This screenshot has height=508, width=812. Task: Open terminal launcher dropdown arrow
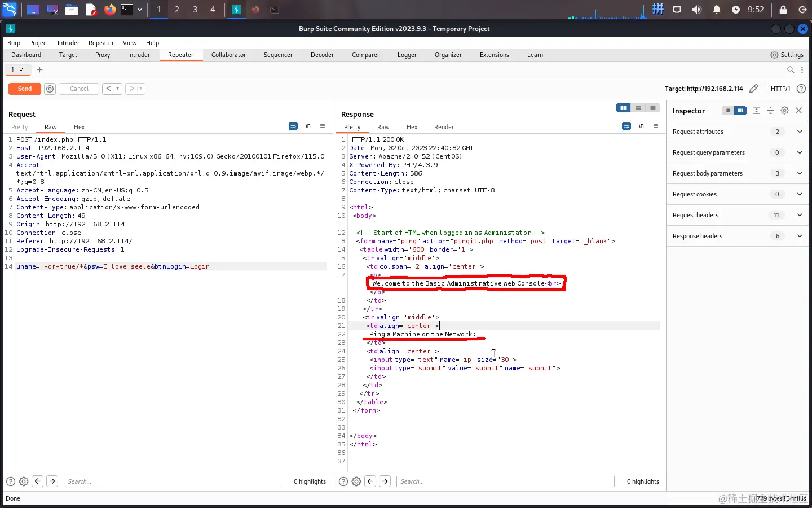140,10
